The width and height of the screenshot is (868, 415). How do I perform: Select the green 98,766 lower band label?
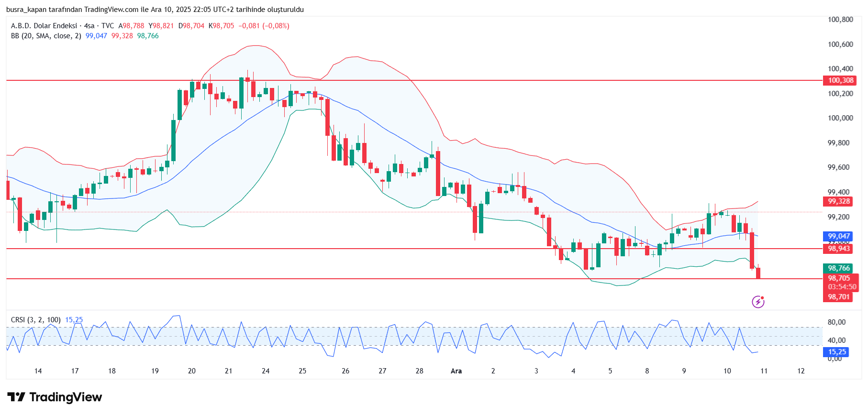coord(839,268)
